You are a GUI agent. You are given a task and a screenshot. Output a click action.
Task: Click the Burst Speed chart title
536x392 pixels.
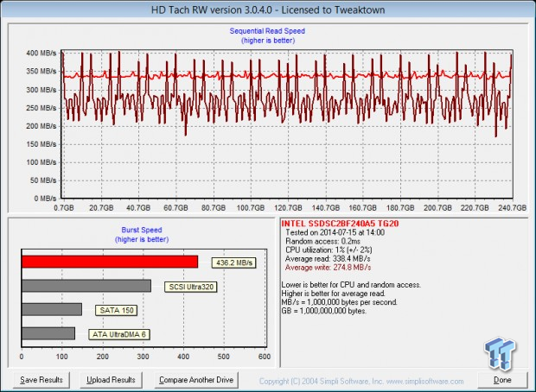[x=142, y=231]
